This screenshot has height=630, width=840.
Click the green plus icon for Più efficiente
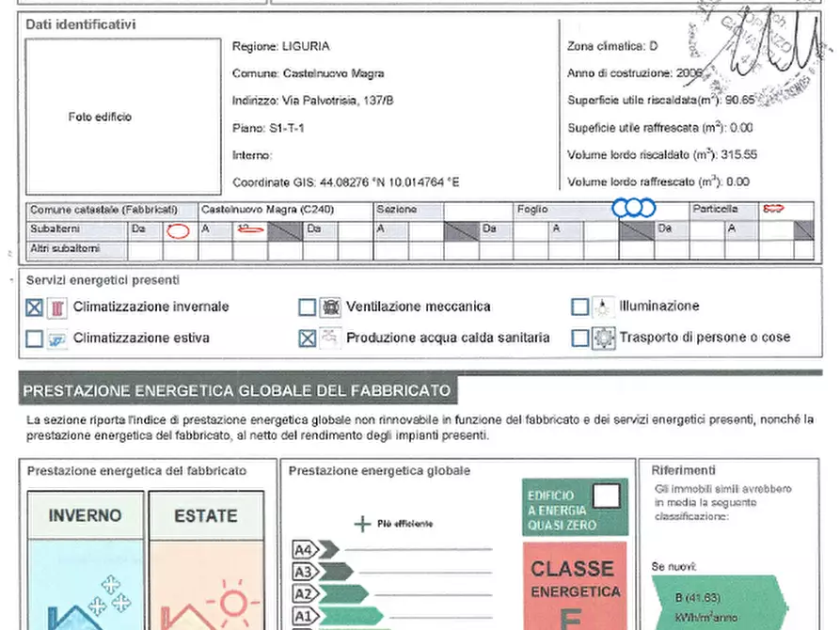pos(362,524)
